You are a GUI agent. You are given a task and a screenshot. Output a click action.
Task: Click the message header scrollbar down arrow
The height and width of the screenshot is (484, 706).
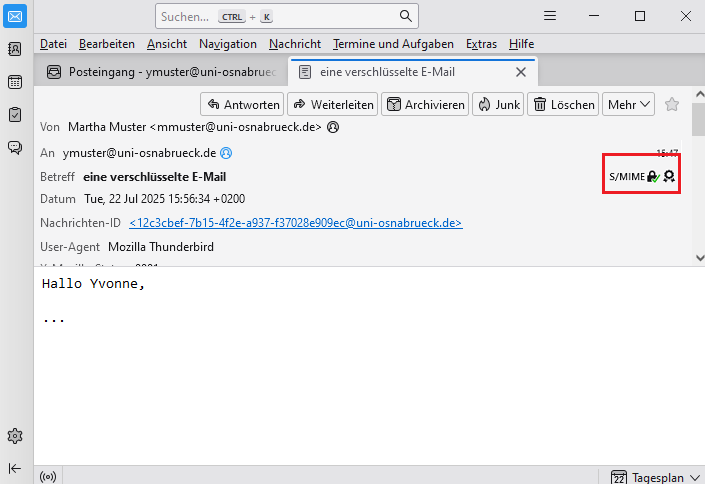[697, 257]
